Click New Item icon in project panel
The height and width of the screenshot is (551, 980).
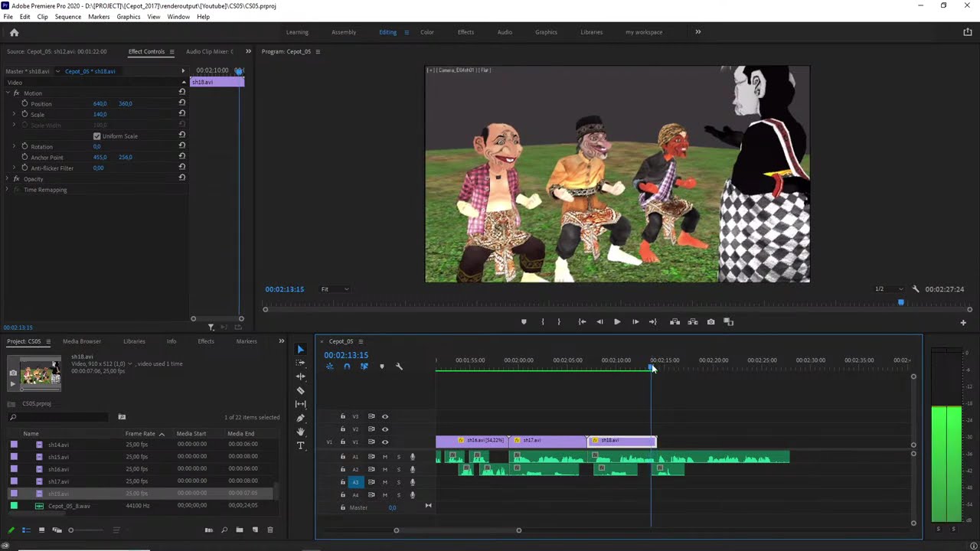pos(255,530)
